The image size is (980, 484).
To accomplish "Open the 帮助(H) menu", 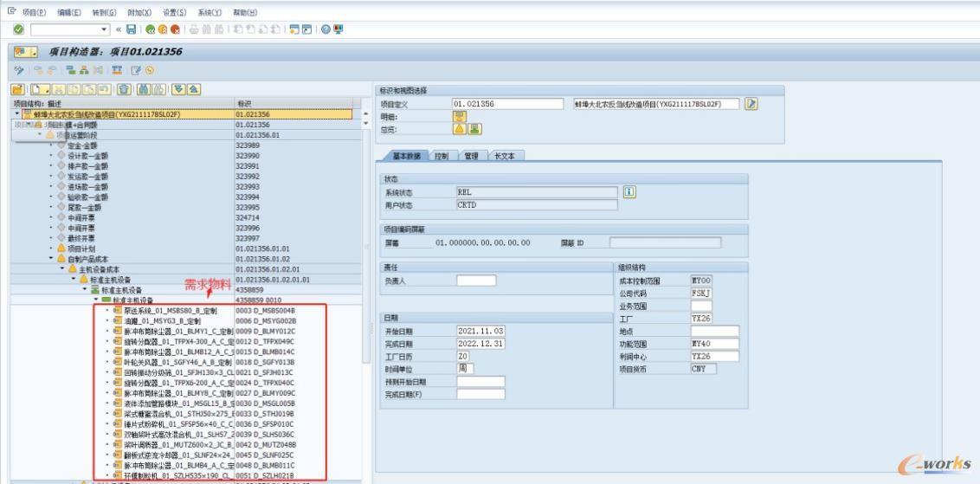I will (x=244, y=12).
